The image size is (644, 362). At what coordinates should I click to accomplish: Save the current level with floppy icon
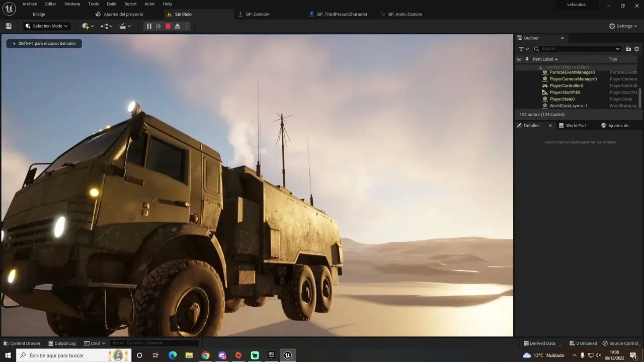pyautogui.click(x=9, y=26)
